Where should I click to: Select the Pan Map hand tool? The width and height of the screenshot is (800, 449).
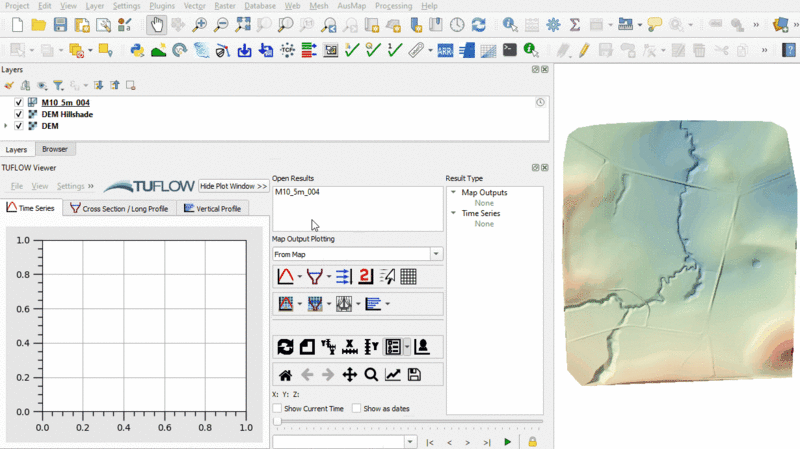click(x=157, y=25)
